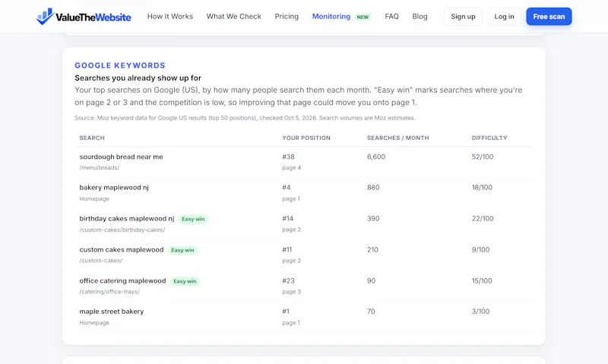Screen dimensions: 608x364
Task: Click the 390 searches value
Action: click(x=373, y=219)
